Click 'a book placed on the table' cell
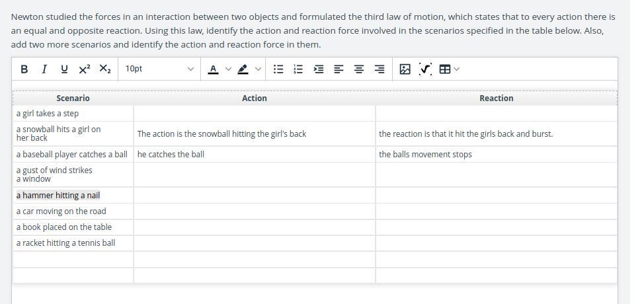The image size is (644, 304). pos(73,227)
